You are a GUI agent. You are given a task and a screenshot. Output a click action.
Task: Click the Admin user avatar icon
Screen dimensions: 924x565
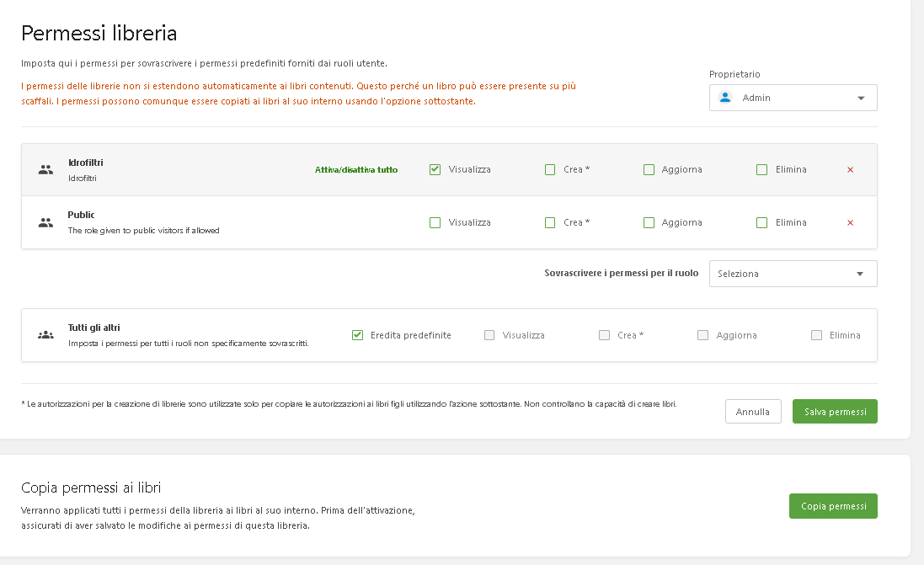click(725, 98)
